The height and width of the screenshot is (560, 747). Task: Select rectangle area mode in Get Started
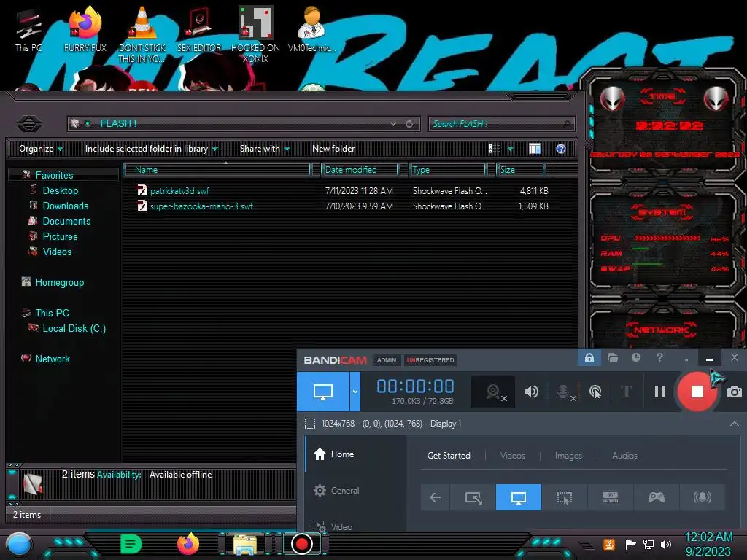pyautogui.click(x=473, y=497)
